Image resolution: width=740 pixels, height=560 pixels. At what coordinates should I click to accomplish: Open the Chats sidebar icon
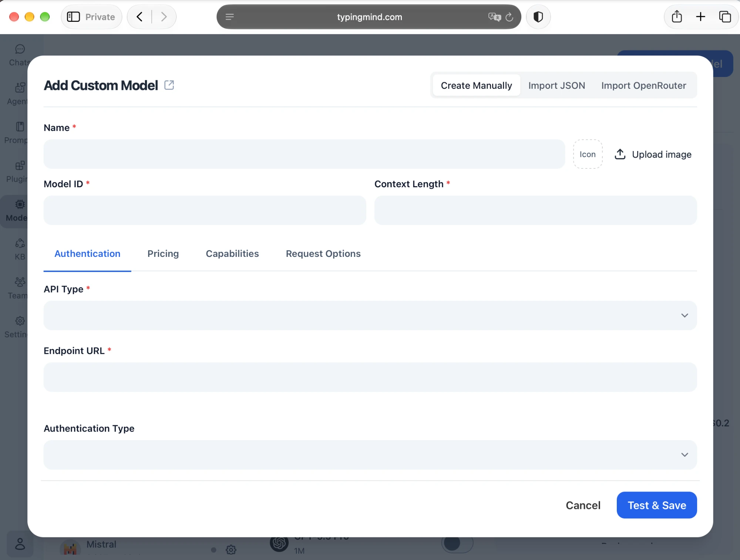[20, 49]
